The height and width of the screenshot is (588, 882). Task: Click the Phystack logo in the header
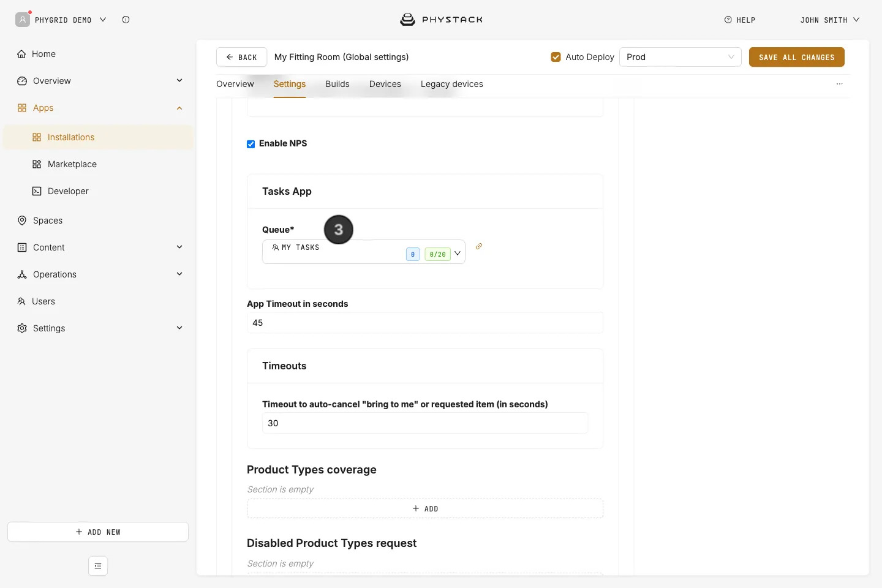pyautogui.click(x=441, y=20)
